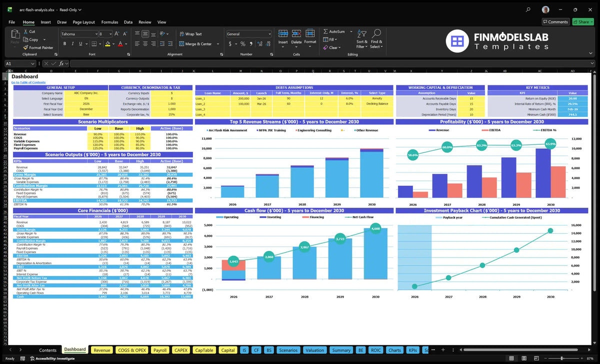Click the Decrease Decimal icon
600x364 pixels.
coord(267,44)
